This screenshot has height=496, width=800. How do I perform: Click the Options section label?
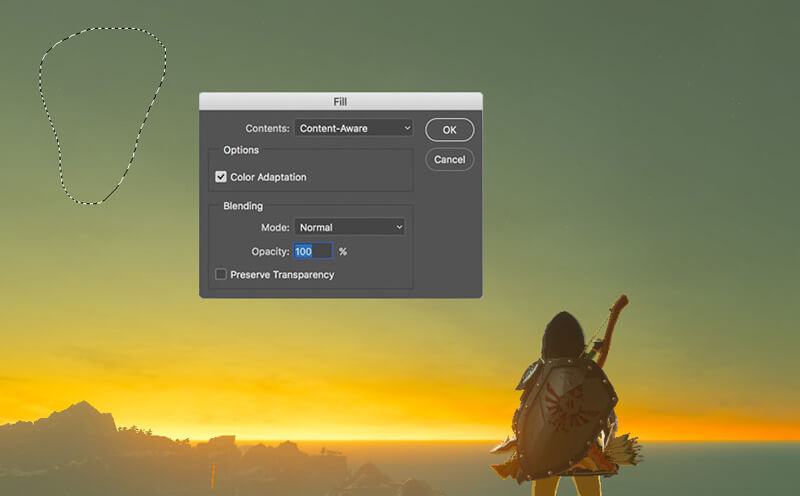point(241,150)
